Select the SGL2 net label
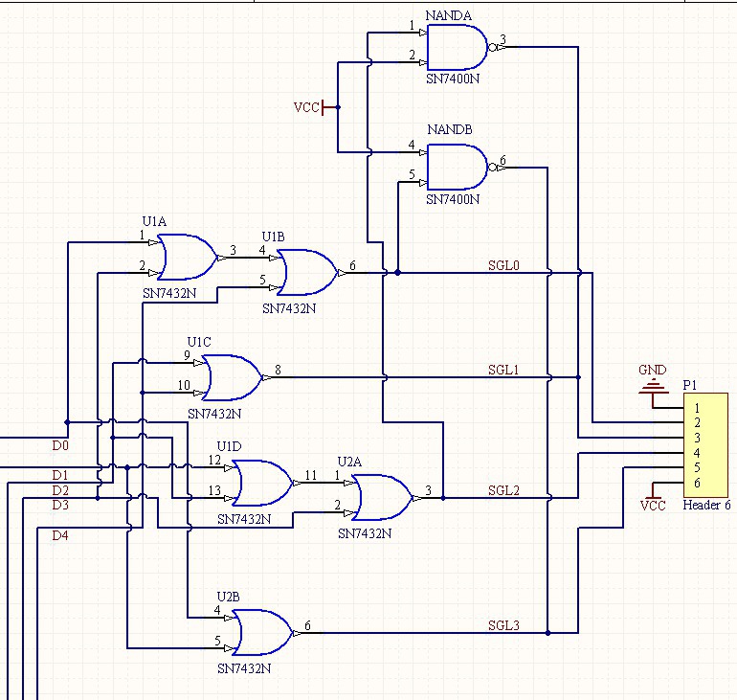The image size is (737, 700). click(x=503, y=491)
